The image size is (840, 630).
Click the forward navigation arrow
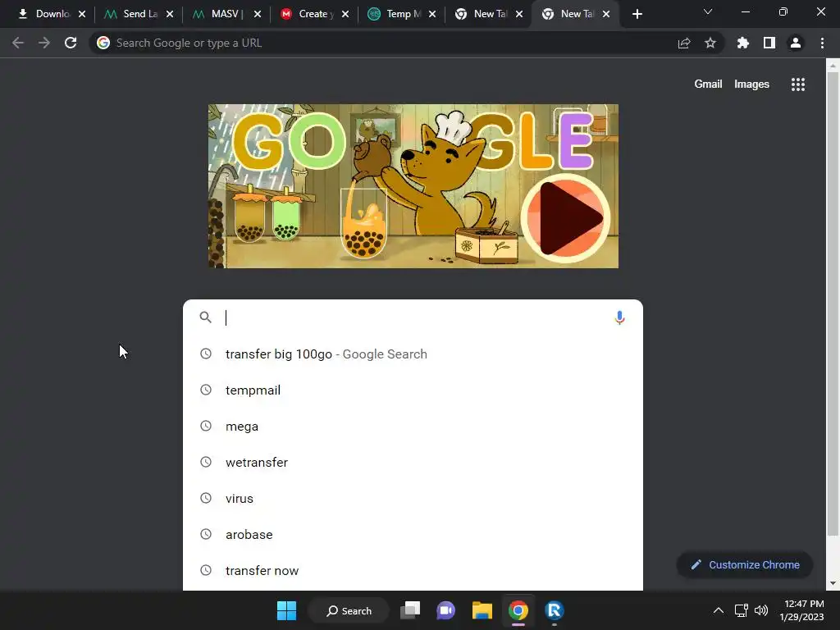[x=44, y=43]
